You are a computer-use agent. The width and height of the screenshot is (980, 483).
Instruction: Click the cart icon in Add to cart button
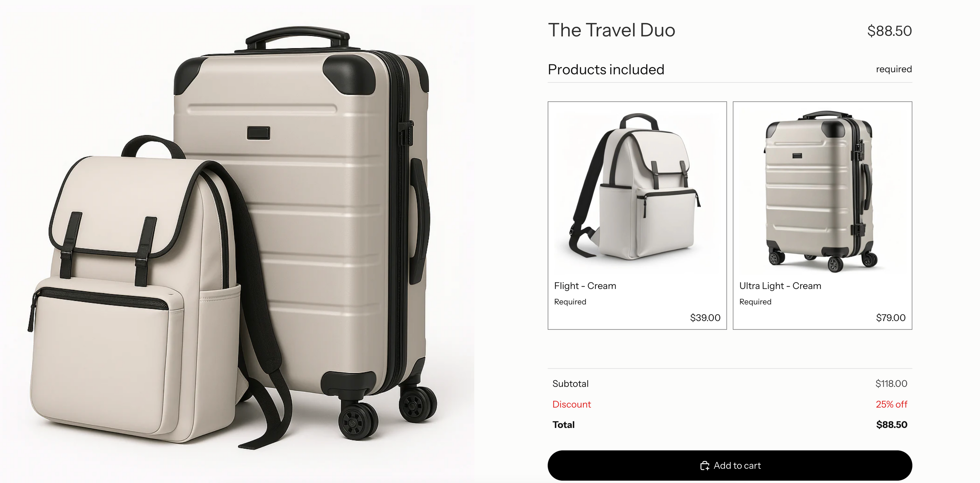pyautogui.click(x=705, y=466)
